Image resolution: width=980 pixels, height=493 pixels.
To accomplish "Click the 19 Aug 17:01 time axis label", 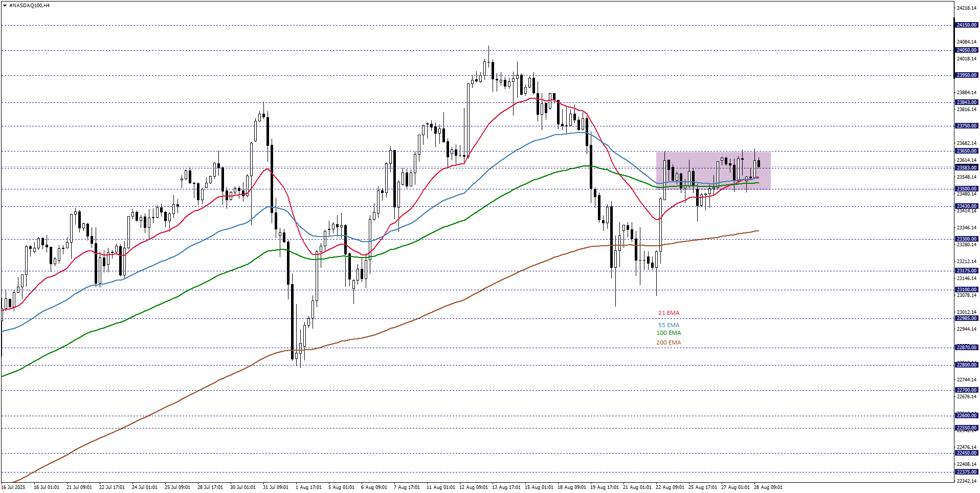I will click(604, 487).
